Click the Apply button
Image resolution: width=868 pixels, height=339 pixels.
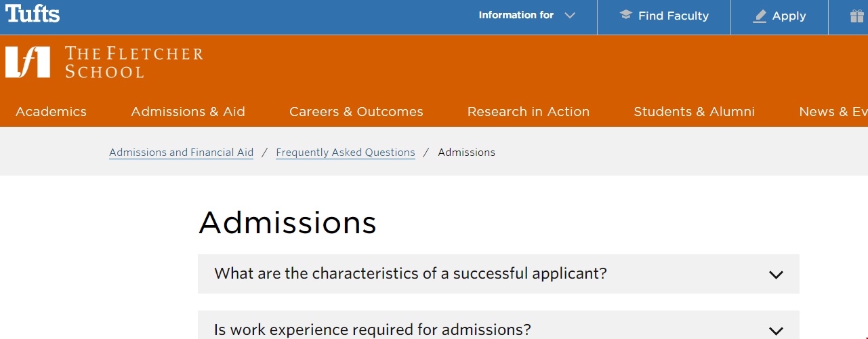[789, 16]
